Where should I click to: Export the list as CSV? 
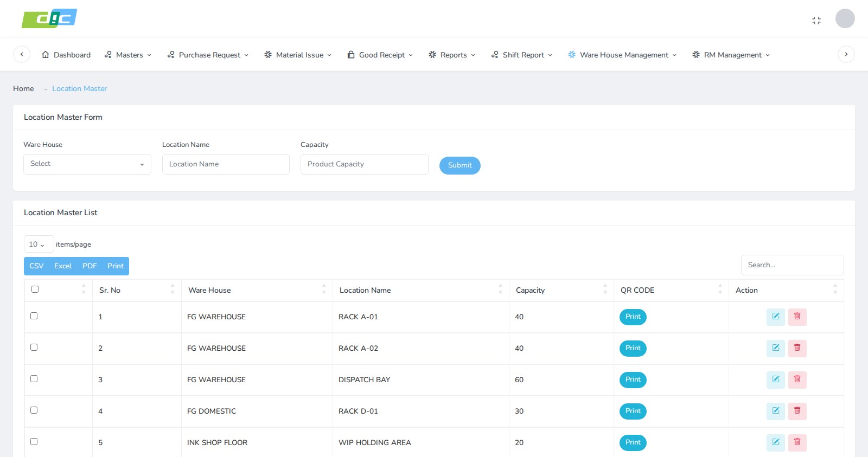point(36,266)
